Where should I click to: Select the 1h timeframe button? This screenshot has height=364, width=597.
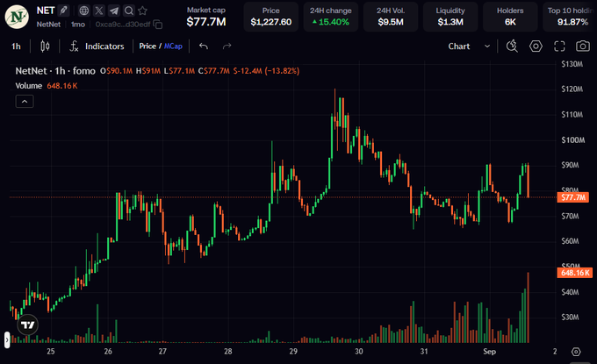coord(16,46)
